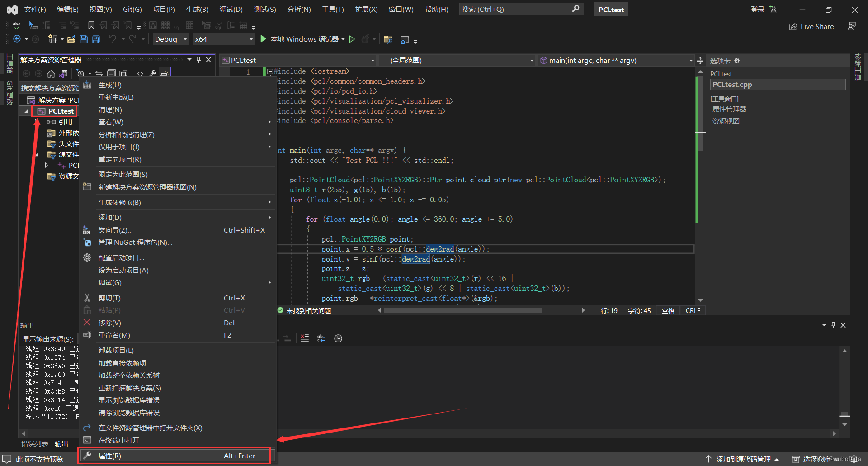Click the wrench Properties icon in Solution Explorer
The width and height of the screenshot is (868, 466).
point(153,73)
